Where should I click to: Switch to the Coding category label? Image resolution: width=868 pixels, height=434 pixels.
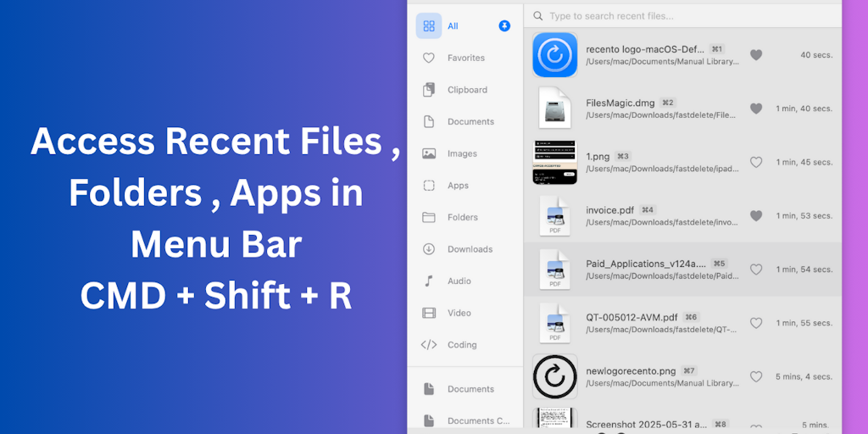462,345
